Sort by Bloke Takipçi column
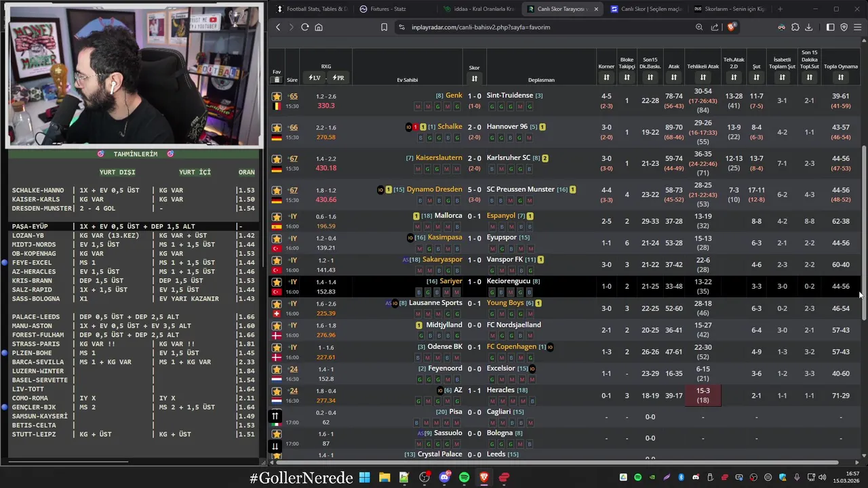This screenshot has width=868, height=488. point(627,78)
